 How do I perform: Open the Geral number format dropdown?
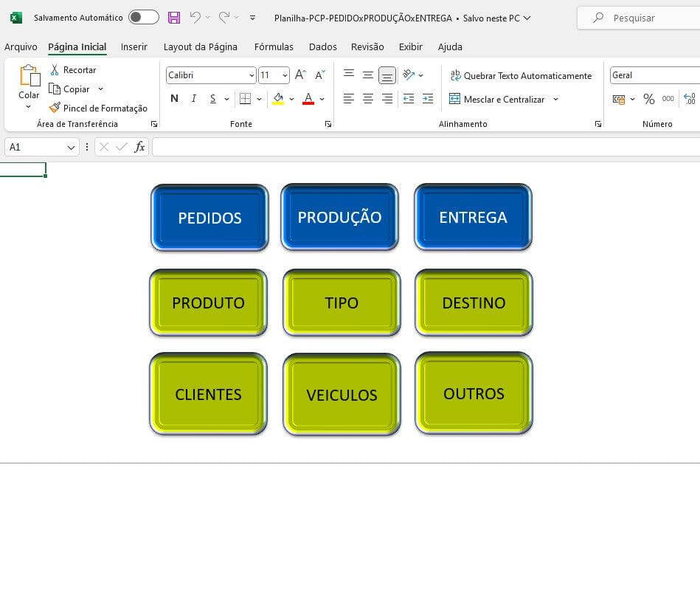[x=653, y=75]
